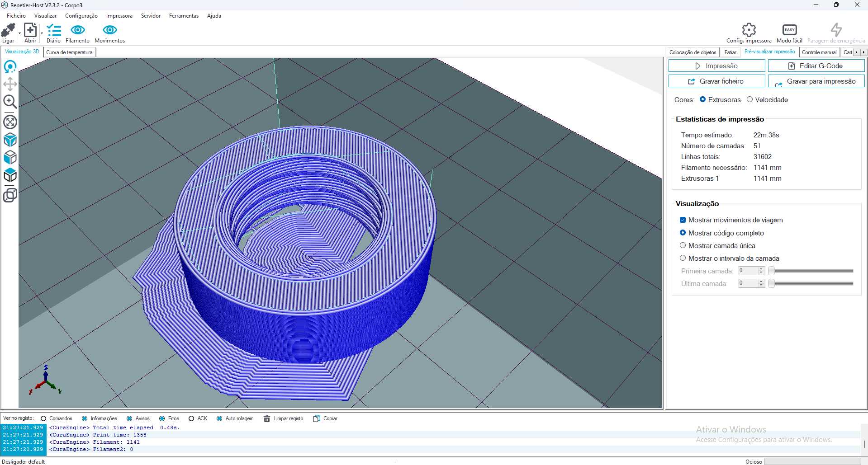The height and width of the screenshot is (465, 868).
Task: Toggle Filamento visibility eye icon
Action: (78, 30)
